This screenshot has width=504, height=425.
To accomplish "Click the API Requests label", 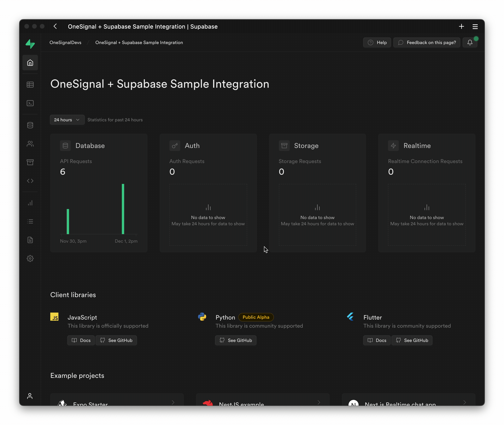I will [76, 161].
